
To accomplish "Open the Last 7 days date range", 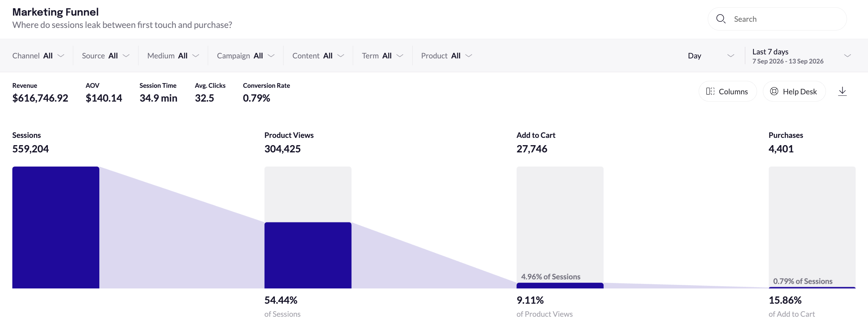I will [x=801, y=56].
